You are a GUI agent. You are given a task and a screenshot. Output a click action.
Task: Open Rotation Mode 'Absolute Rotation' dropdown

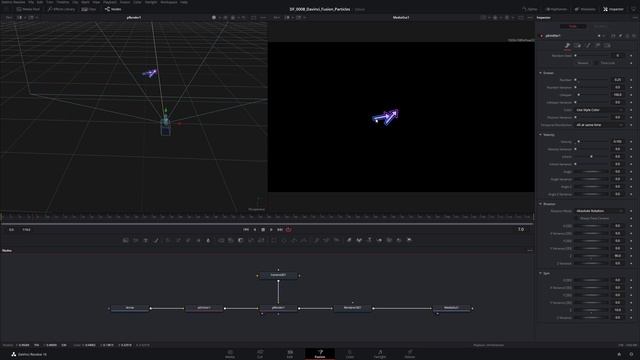point(599,211)
